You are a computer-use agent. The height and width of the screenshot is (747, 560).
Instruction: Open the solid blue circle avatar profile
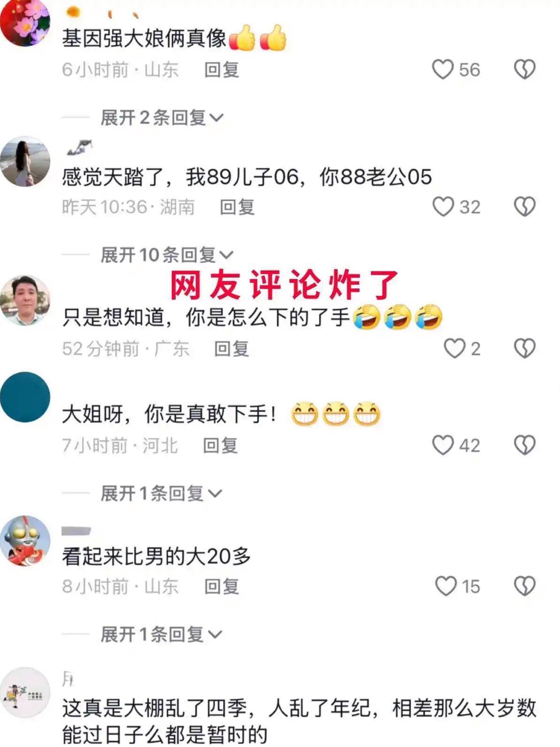(x=25, y=397)
